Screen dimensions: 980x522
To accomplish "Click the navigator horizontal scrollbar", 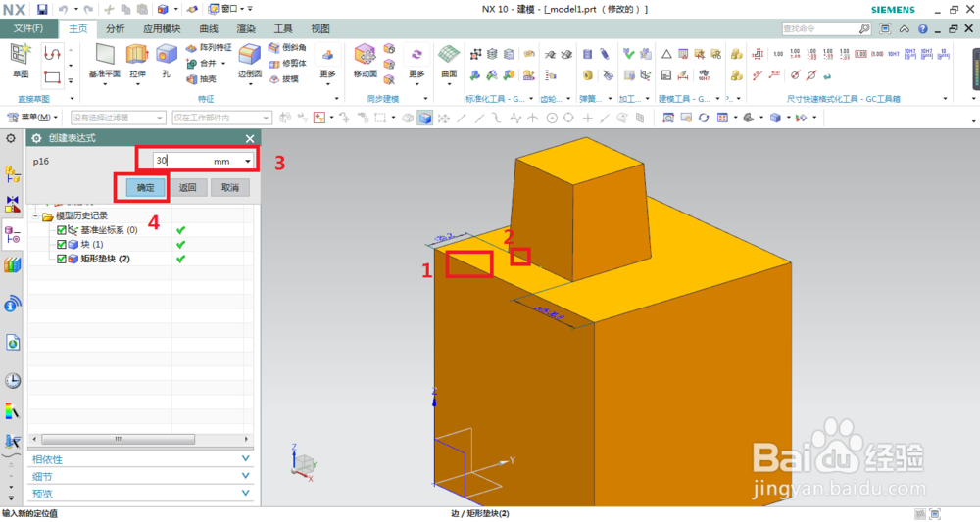I will 118,439.
